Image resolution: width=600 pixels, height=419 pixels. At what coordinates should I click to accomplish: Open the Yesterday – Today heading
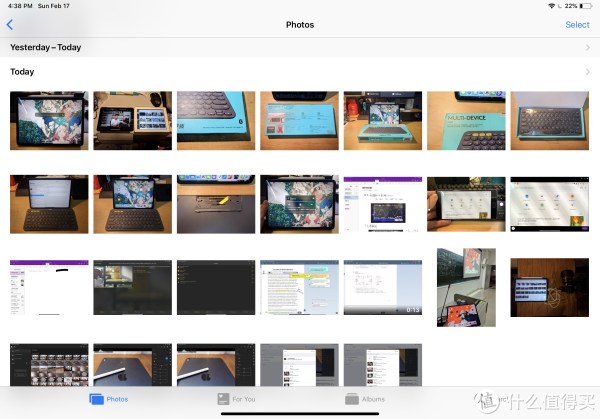(46, 47)
